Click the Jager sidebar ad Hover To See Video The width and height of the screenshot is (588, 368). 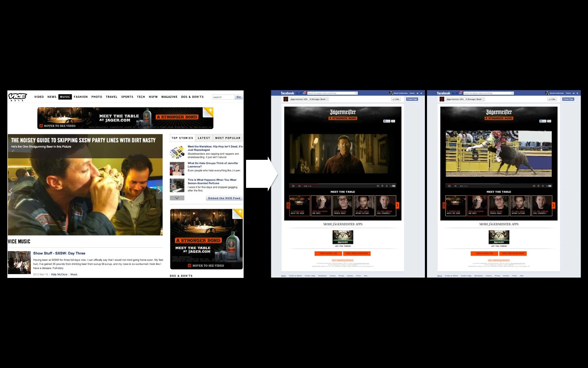pyautogui.click(x=206, y=239)
